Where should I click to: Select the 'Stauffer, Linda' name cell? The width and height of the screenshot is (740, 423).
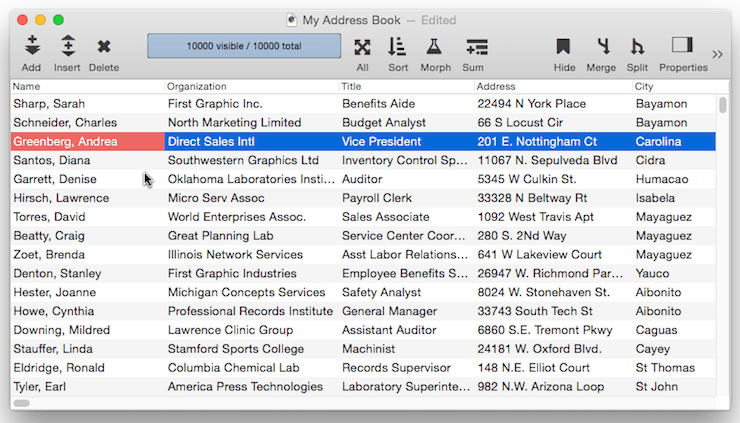(x=87, y=349)
